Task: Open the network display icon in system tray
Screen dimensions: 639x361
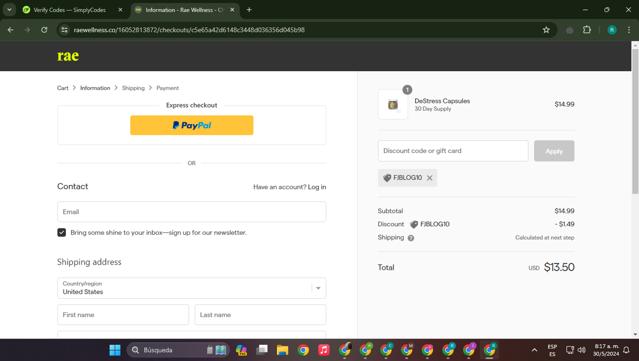Action: tap(570, 350)
